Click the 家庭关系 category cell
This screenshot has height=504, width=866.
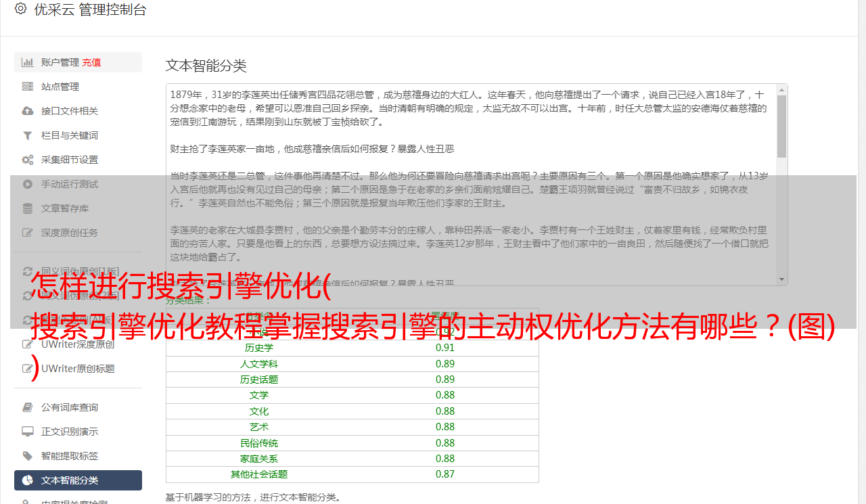coord(259,459)
